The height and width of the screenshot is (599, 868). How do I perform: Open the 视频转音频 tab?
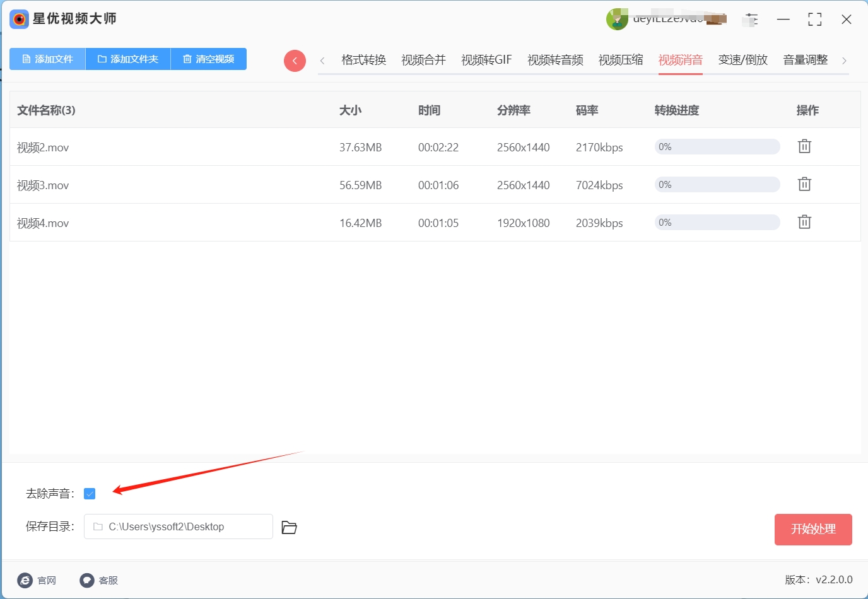(x=555, y=60)
